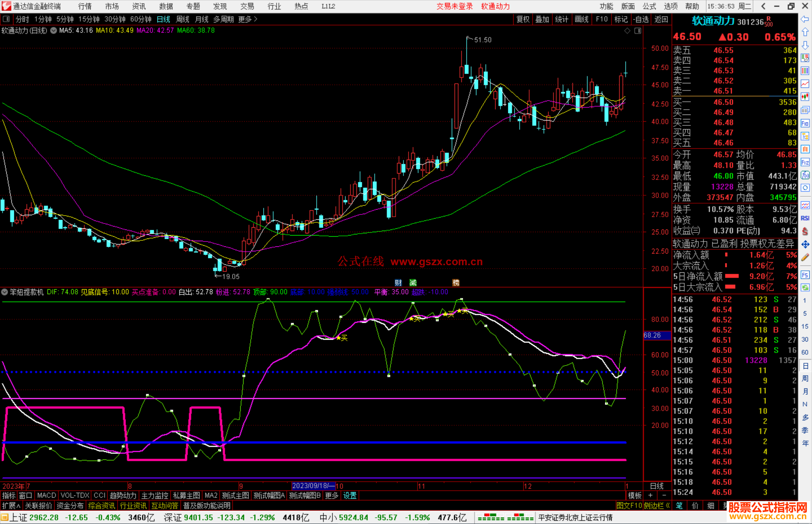Click the 榜 marker under the chart

[456, 282]
